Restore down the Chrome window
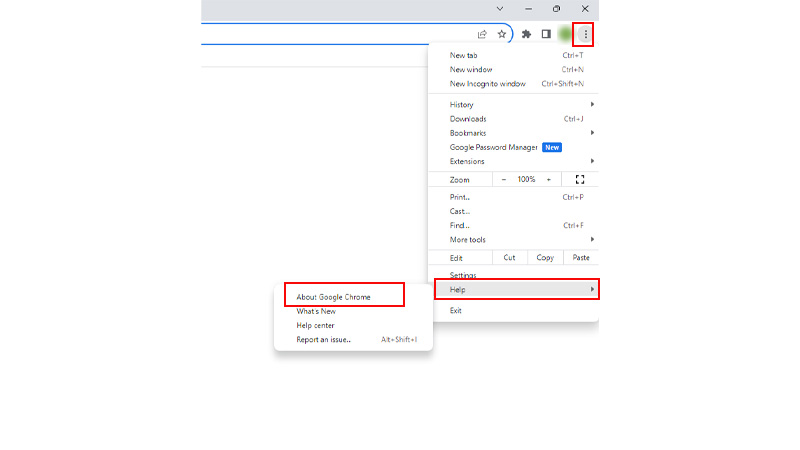 click(557, 9)
